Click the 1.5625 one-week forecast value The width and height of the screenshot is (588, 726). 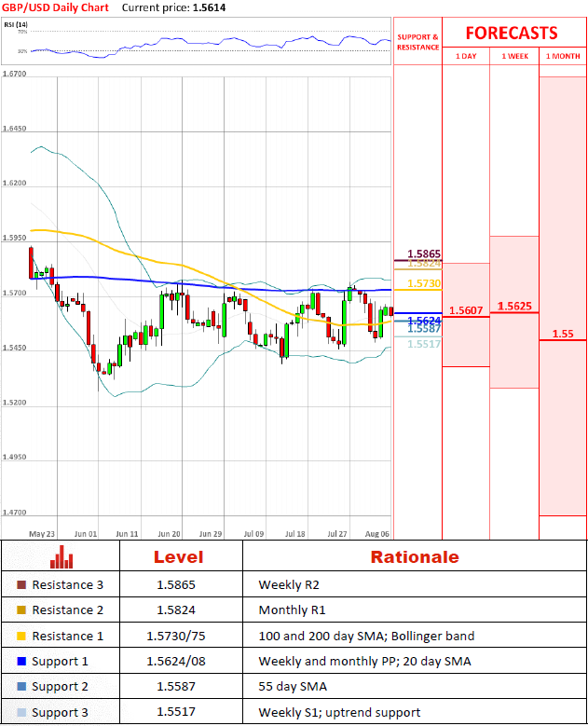tap(514, 306)
